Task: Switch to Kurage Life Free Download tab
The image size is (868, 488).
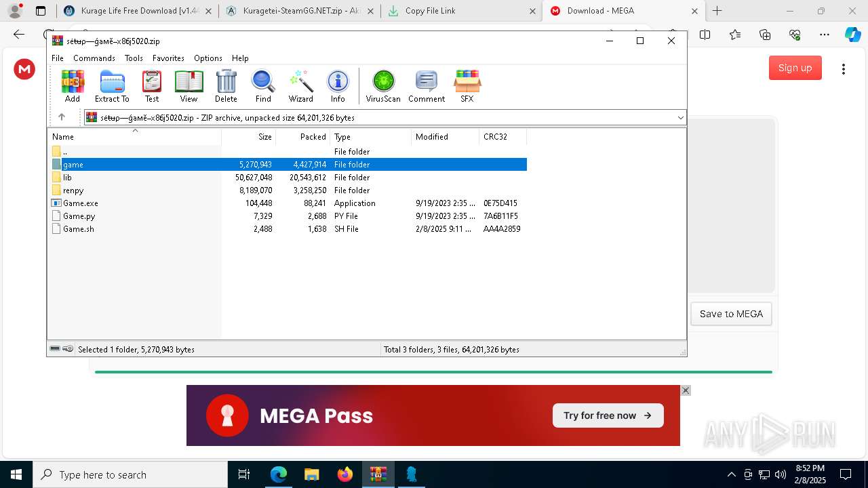Action: (138, 11)
